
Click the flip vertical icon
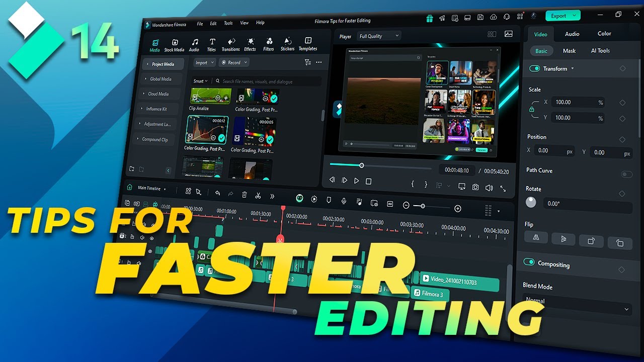click(563, 239)
